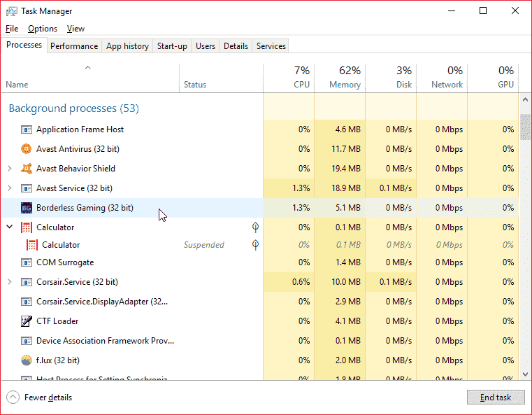This screenshot has height=415, width=532.
Task: Click the Background processes (53) heading
Action: pos(74,108)
